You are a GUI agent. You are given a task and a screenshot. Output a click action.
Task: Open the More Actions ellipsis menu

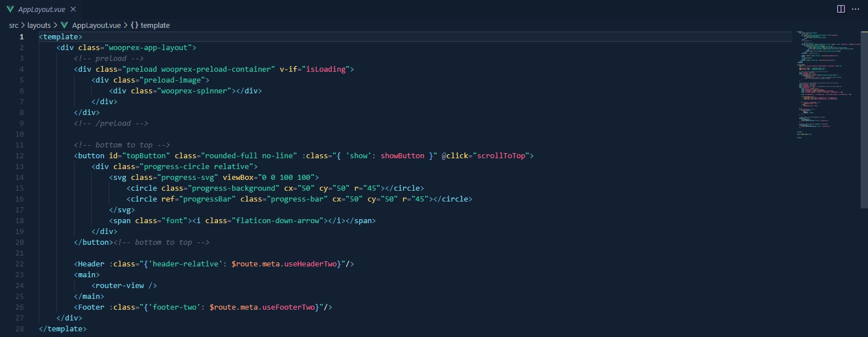(855, 9)
